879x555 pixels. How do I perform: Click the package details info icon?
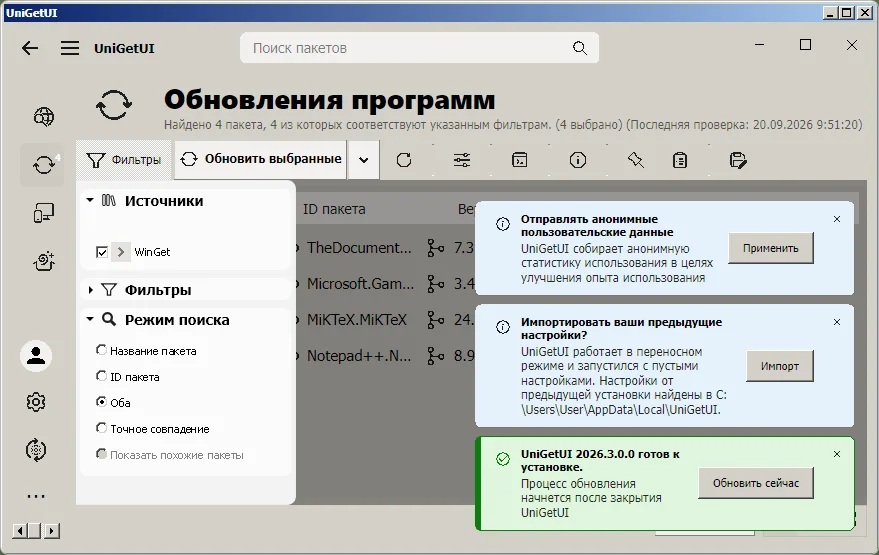coord(577,160)
